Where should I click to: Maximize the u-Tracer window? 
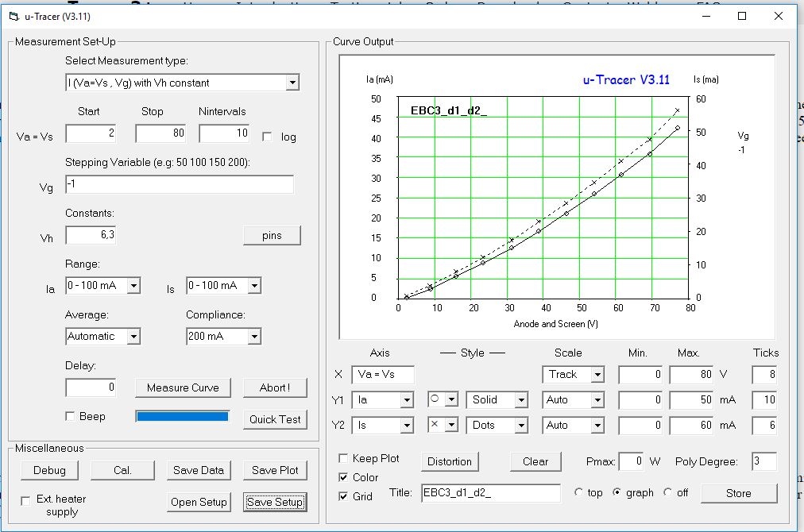(x=742, y=17)
